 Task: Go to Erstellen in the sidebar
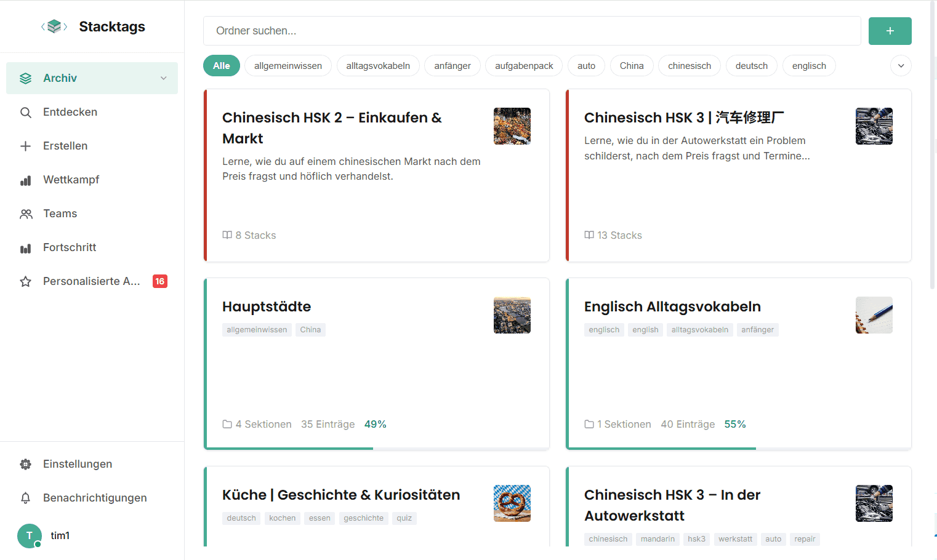92,146
